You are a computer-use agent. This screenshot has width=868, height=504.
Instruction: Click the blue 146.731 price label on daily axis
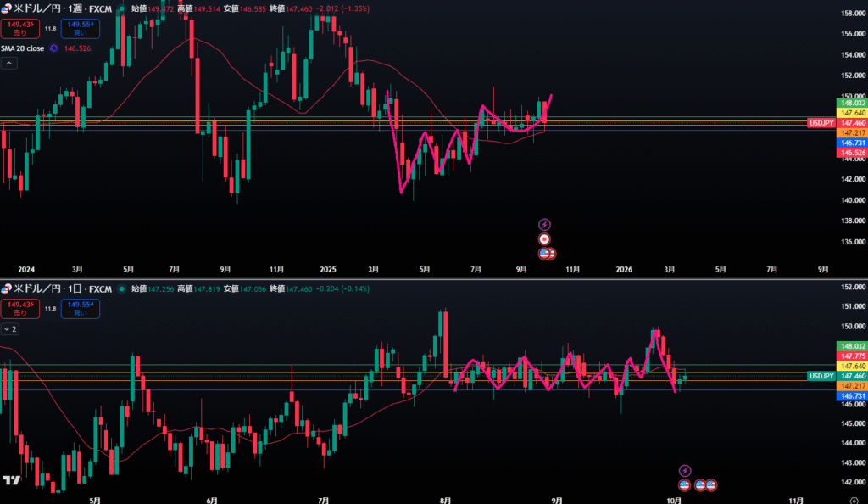[852, 396]
